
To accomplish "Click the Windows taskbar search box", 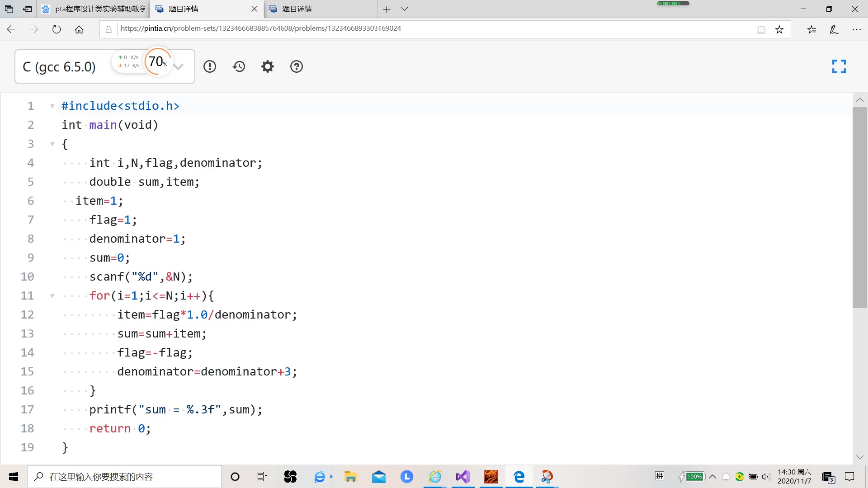I will coord(124,477).
